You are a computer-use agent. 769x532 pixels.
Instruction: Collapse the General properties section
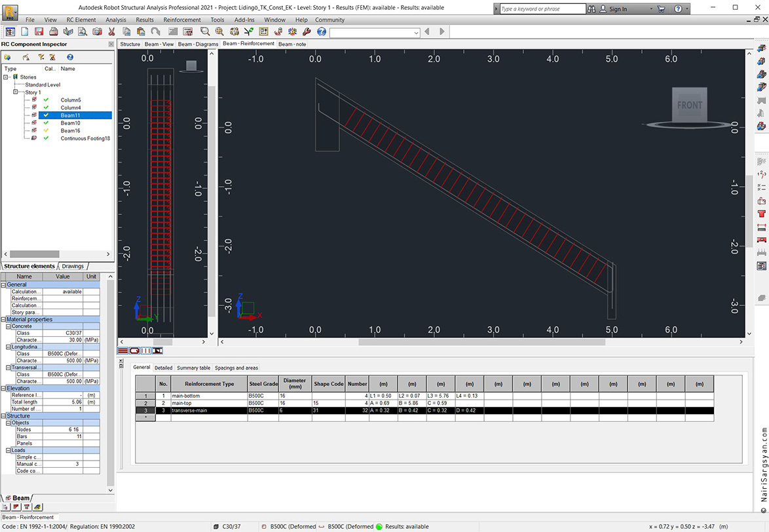coord(3,285)
